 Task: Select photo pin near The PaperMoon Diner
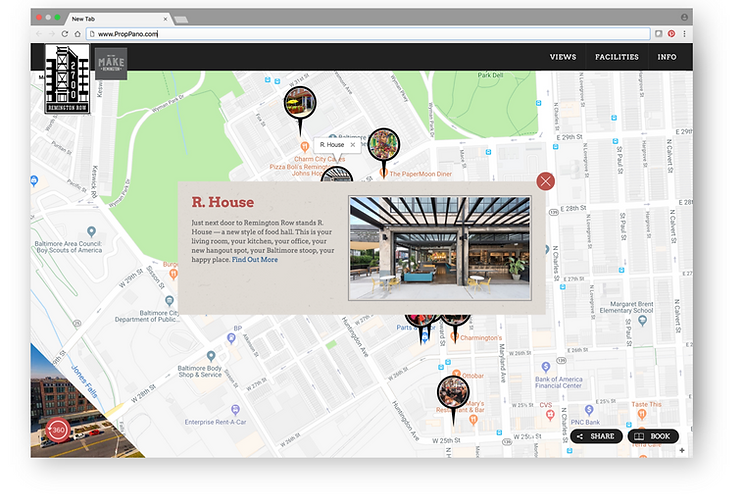pyautogui.click(x=384, y=144)
